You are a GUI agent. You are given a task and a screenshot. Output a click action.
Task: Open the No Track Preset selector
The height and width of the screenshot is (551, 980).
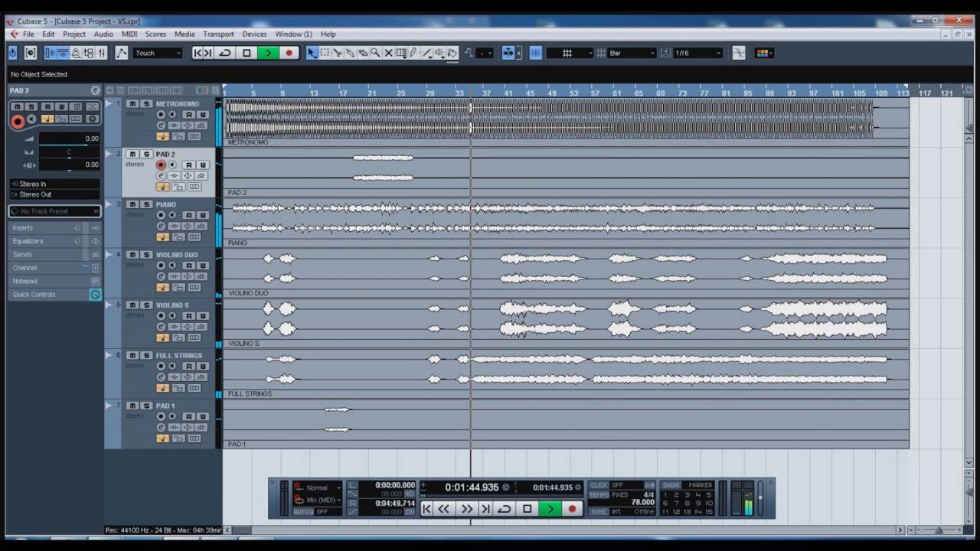click(54, 211)
